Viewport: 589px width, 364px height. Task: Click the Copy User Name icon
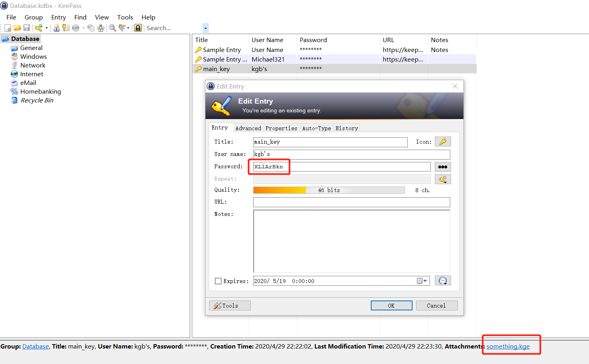click(56, 28)
